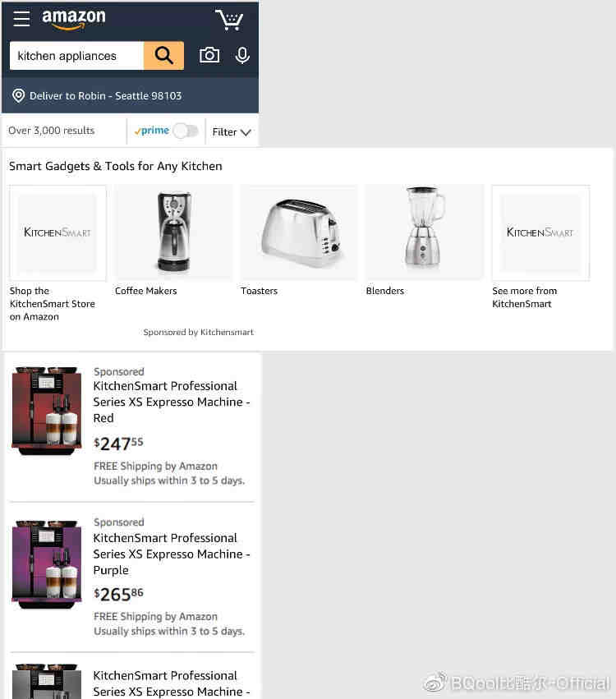
Task: Expand the Filter dropdown
Action: 232,132
